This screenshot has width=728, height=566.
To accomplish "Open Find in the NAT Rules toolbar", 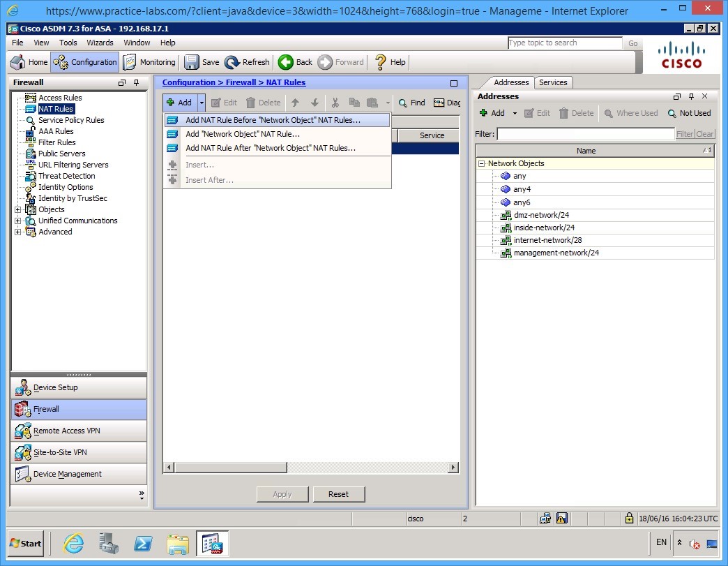I will point(411,102).
